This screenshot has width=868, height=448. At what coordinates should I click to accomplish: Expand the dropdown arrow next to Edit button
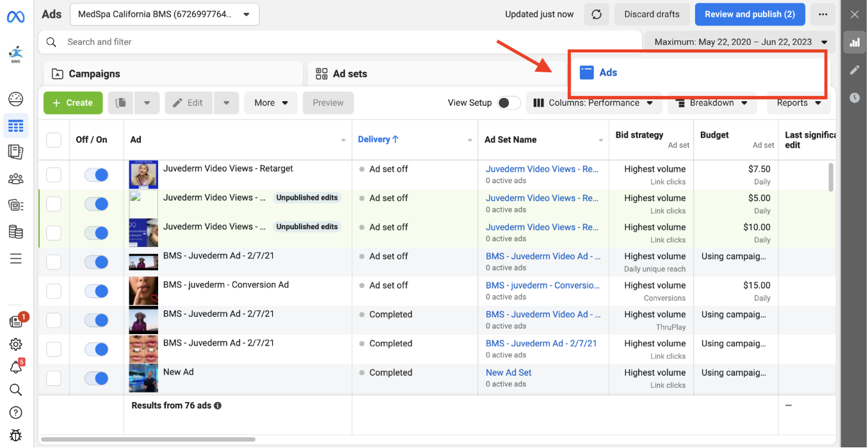click(x=226, y=103)
